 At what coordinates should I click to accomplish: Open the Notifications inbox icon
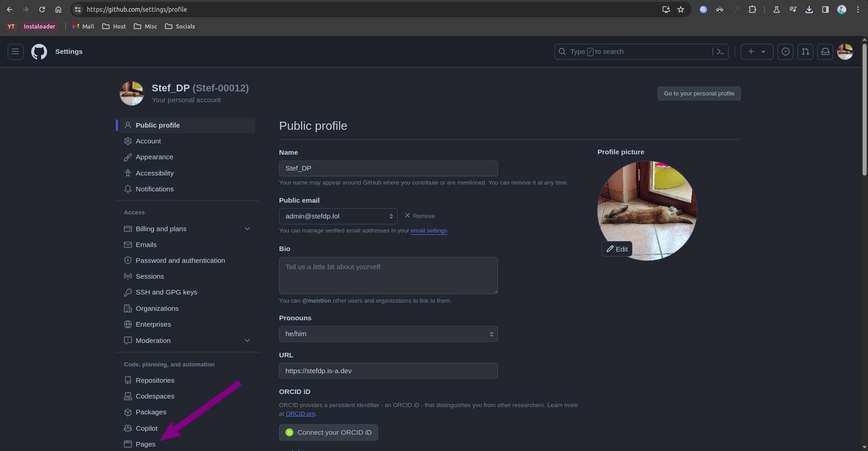click(x=825, y=52)
